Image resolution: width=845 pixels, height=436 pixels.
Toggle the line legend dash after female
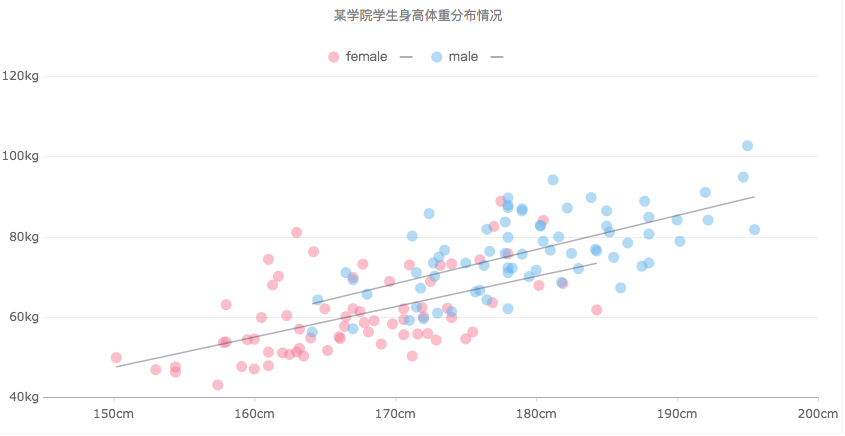(406, 57)
